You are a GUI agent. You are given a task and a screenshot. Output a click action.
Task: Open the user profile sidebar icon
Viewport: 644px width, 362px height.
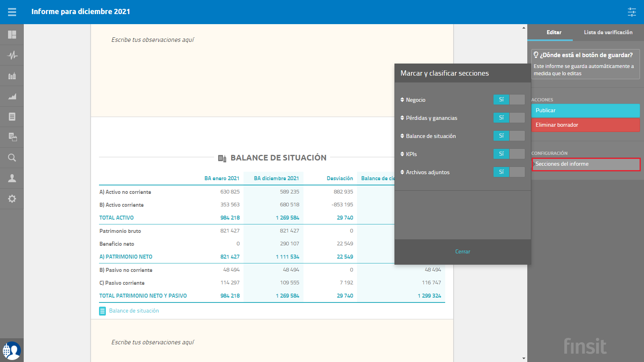[12, 178]
